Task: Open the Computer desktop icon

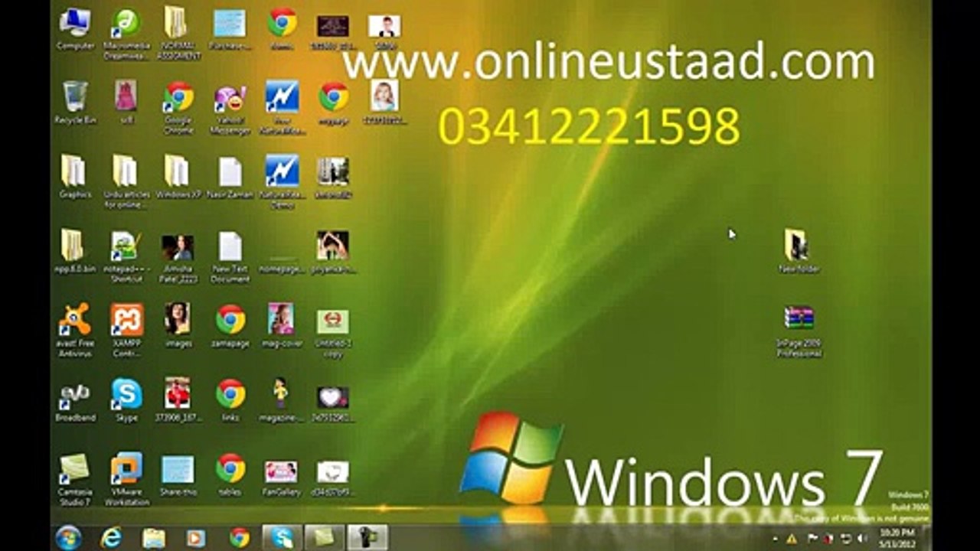Action: point(75,29)
